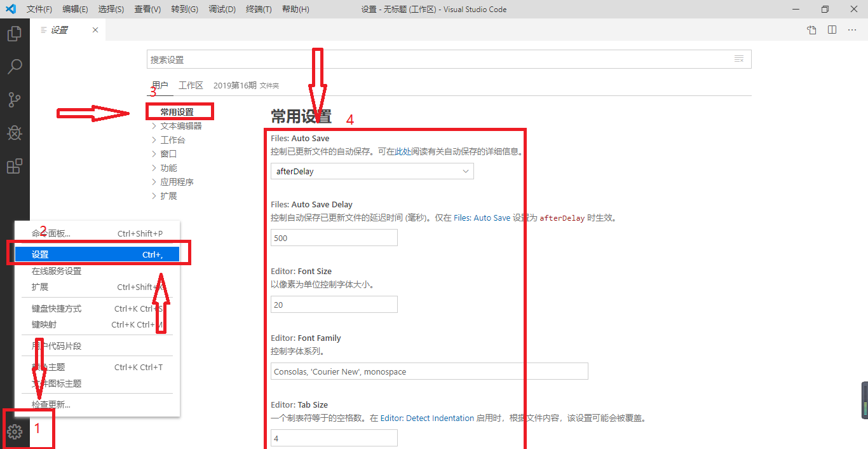Image resolution: width=868 pixels, height=449 pixels.
Task: Click the Files: Auto Save setting title
Action: pyautogui.click(x=300, y=138)
